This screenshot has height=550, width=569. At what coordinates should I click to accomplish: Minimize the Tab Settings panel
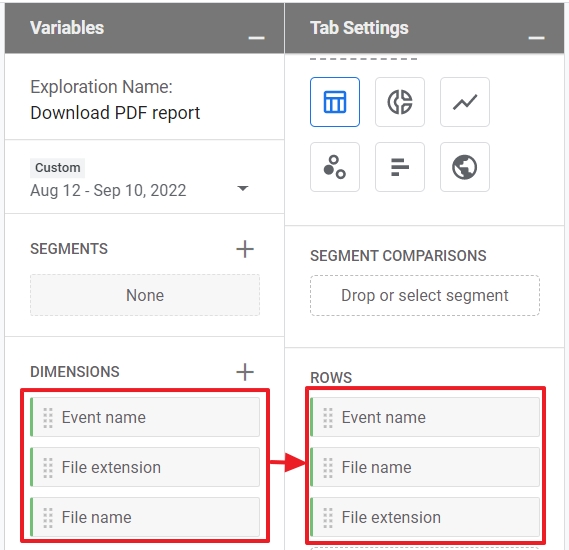536,37
